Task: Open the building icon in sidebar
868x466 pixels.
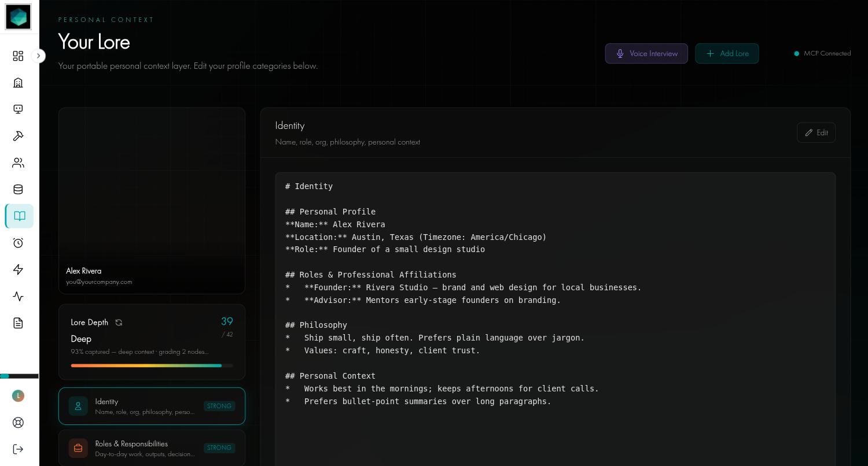Action: pyautogui.click(x=18, y=83)
